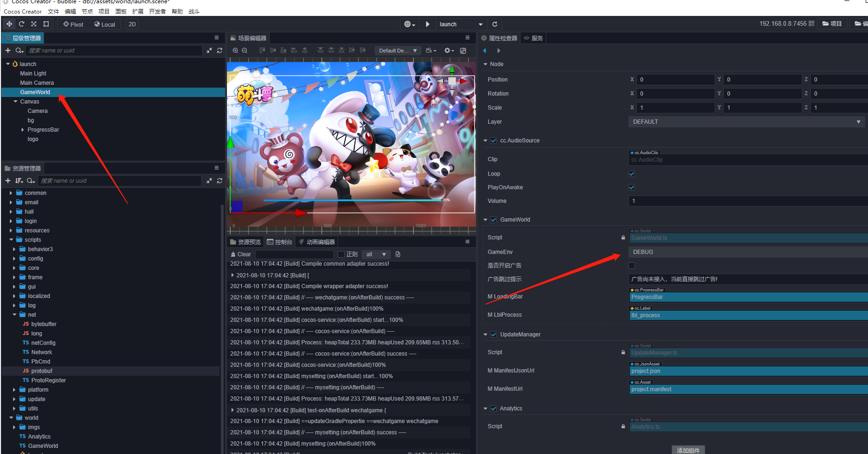Expand the ProgressBar node
Viewport: 868px width, 454px height.
coord(23,130)
